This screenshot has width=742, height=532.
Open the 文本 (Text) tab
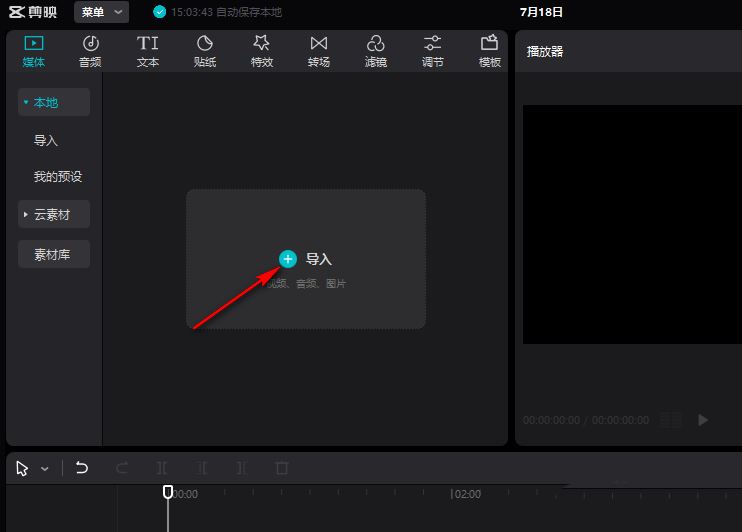148,51
